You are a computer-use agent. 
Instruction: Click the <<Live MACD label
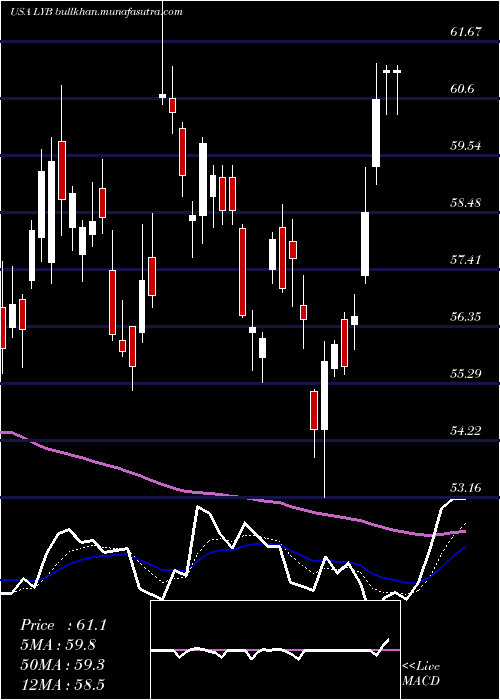(x=421, y=674)
